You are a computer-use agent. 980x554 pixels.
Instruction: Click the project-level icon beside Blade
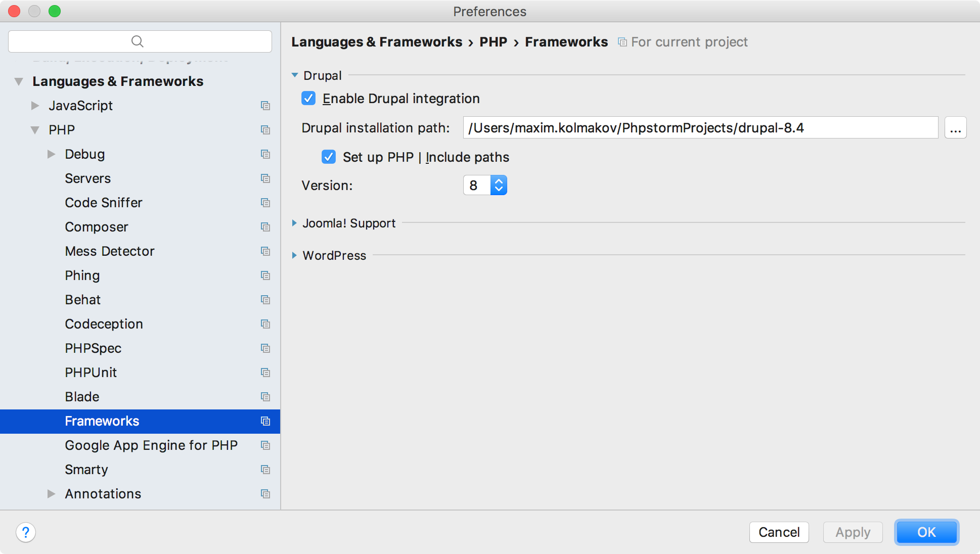[265, 397]
